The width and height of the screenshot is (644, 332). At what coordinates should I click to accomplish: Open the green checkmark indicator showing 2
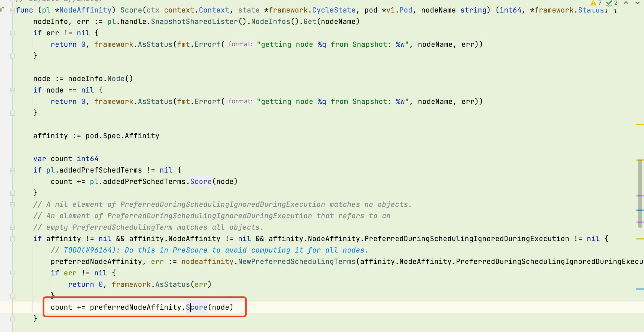point(612,3)
